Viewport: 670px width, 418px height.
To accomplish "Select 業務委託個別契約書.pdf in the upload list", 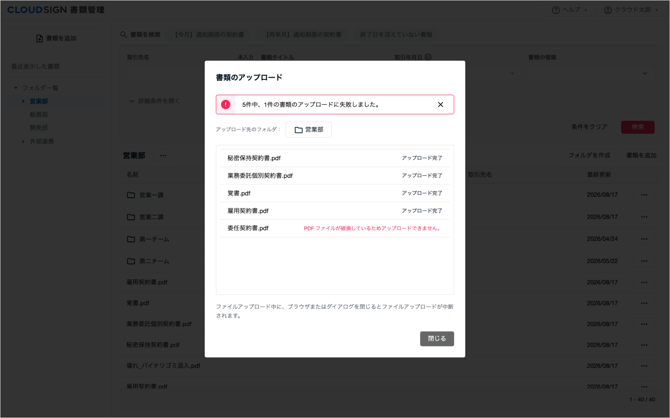I will tap(260, 175).
